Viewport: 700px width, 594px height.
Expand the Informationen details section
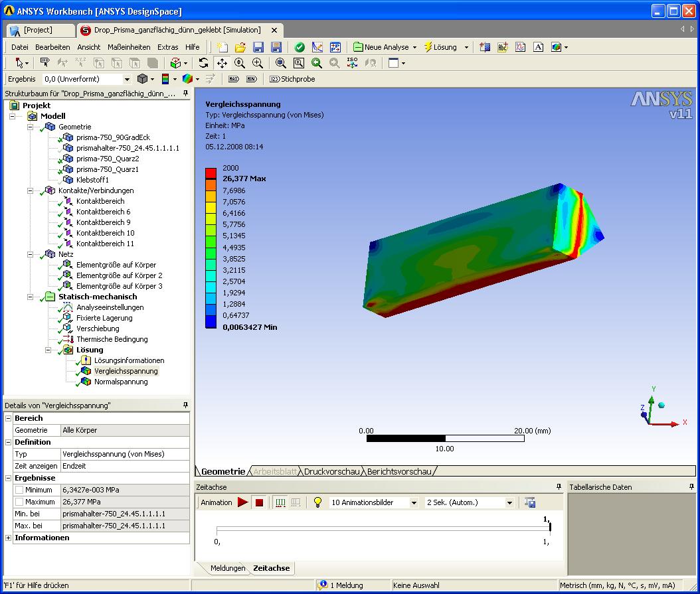8,538
